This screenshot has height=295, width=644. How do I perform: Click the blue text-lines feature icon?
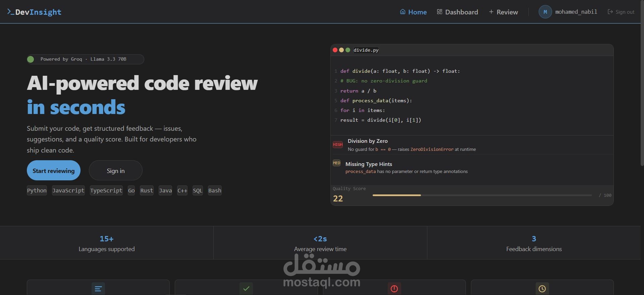point(98,289)
